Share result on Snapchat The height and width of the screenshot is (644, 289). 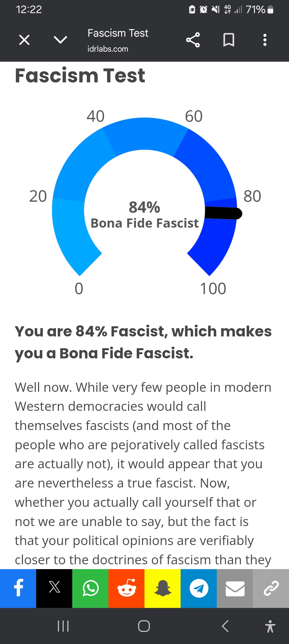click(x=162, y=588)
